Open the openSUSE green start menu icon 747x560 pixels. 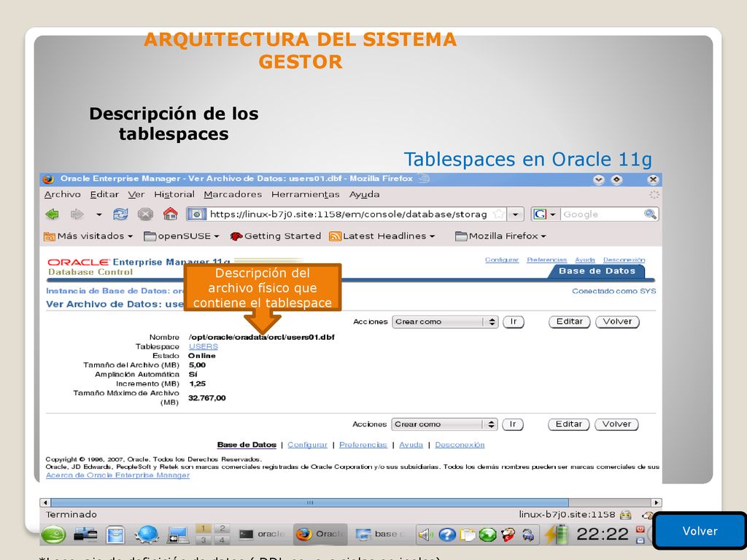click(x=53, y=534)
